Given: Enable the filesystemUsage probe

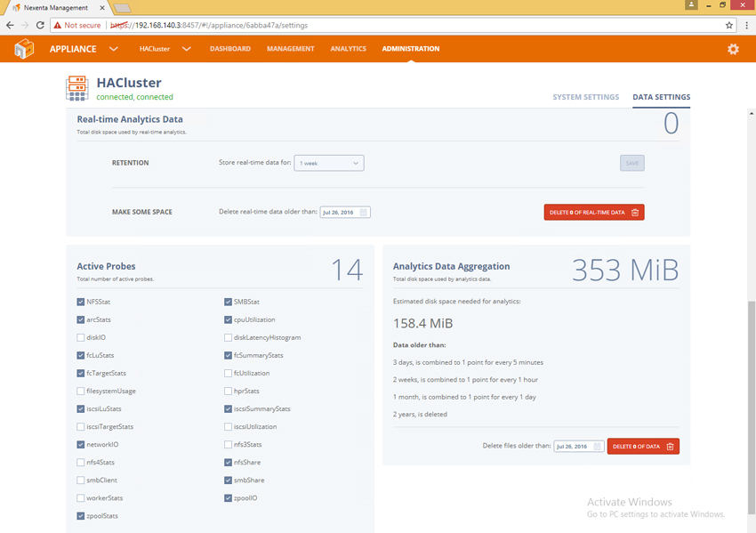Looking at the screenshot, I should (81, 392).
